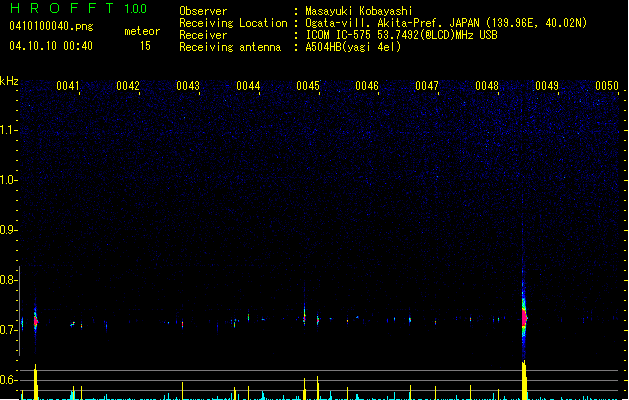This screenshot has height=400, width=629.
Task: Click the 0042 time marker
Action: click(128, 86)
